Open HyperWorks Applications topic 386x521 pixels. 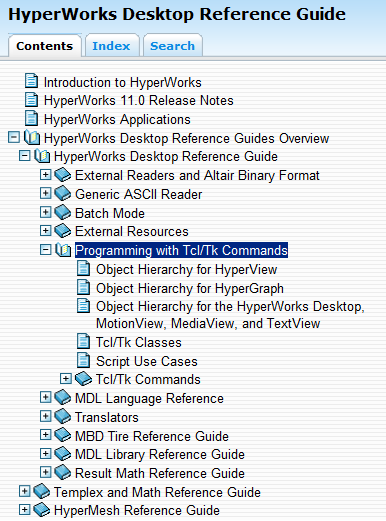coord(117,119)
